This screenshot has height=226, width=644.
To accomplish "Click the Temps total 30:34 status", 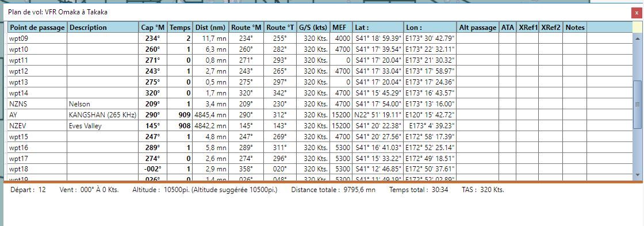I will pyautogui.click(x=419, y=190).
